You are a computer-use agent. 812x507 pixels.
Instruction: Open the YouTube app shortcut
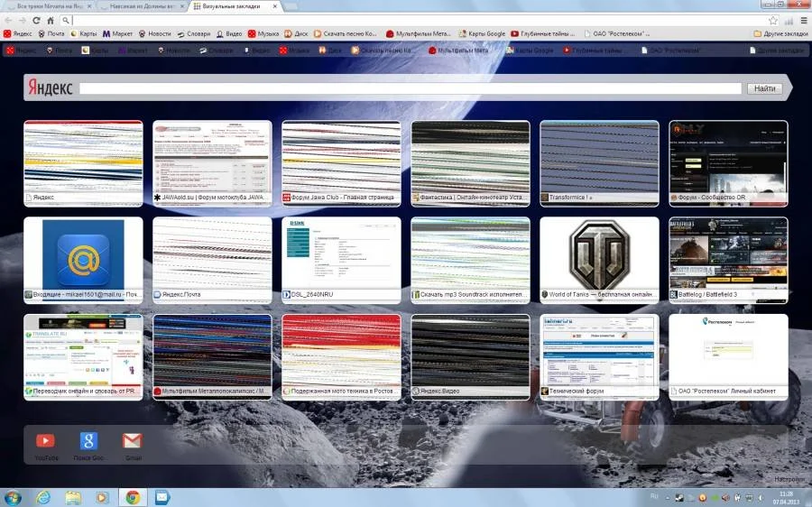click(x=44, y=441)
